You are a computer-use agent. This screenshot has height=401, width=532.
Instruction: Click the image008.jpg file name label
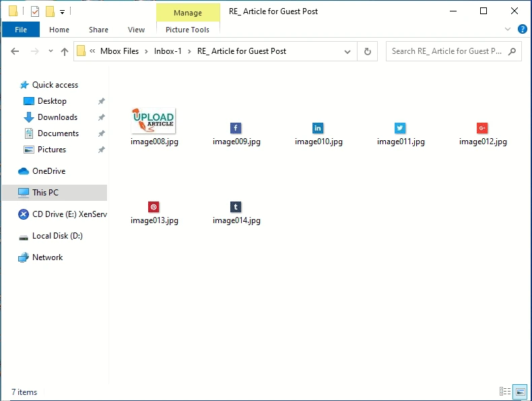click(154, 142)
